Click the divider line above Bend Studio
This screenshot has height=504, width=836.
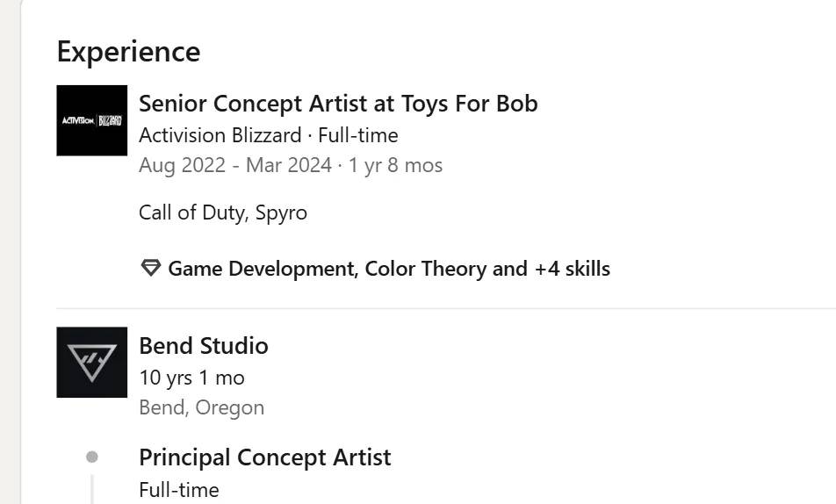tap(439, 308)
